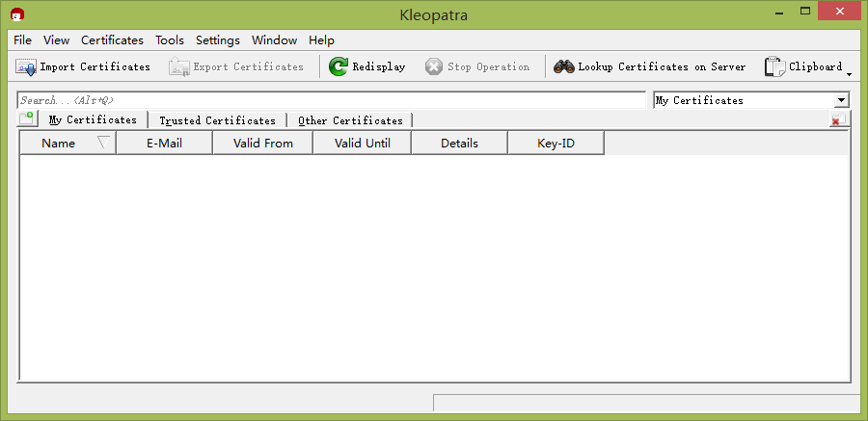Sort by the Name column header
868x421 pixels.
(68, 144)
